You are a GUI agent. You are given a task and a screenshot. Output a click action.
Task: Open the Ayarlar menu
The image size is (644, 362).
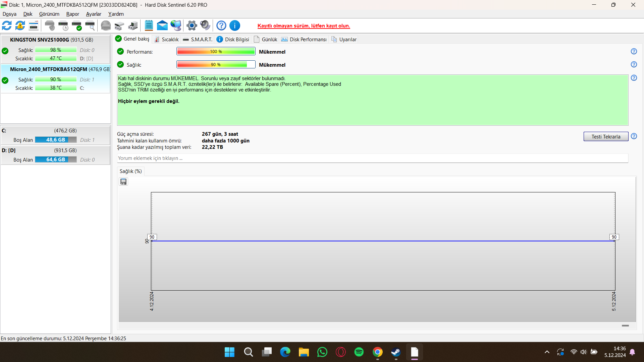94,14
